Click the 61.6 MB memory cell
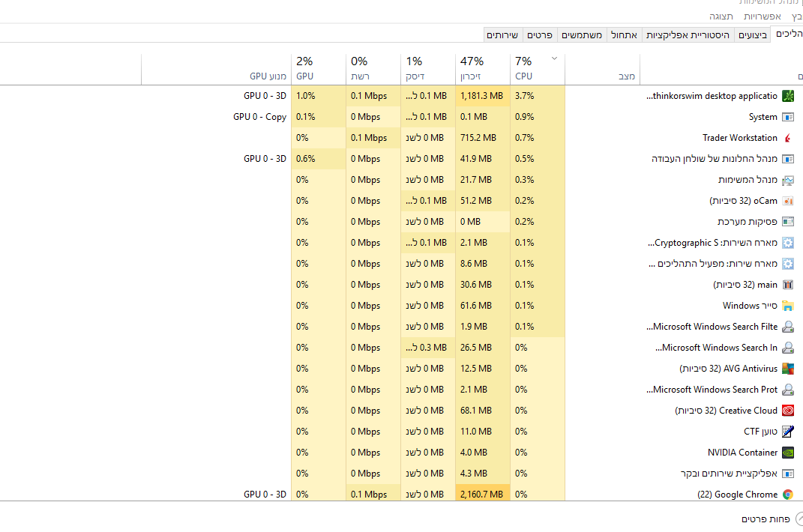 [x=483, y=306]
